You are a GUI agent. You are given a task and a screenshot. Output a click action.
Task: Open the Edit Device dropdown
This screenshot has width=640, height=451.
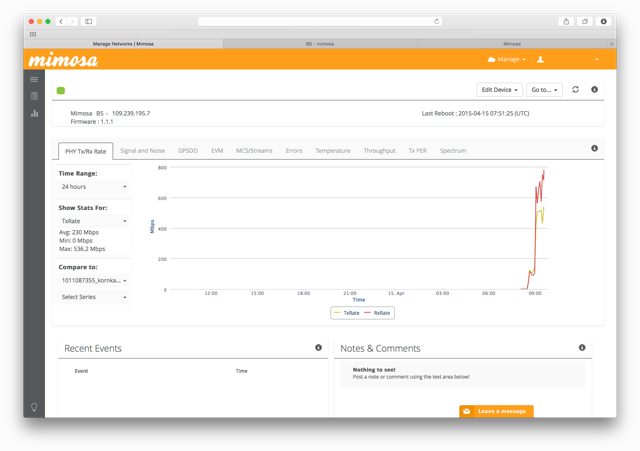click(x=499, y=90)
